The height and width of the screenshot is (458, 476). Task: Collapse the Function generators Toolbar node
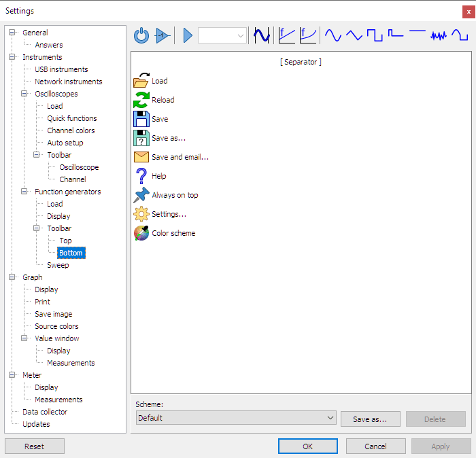click(37, 228)
